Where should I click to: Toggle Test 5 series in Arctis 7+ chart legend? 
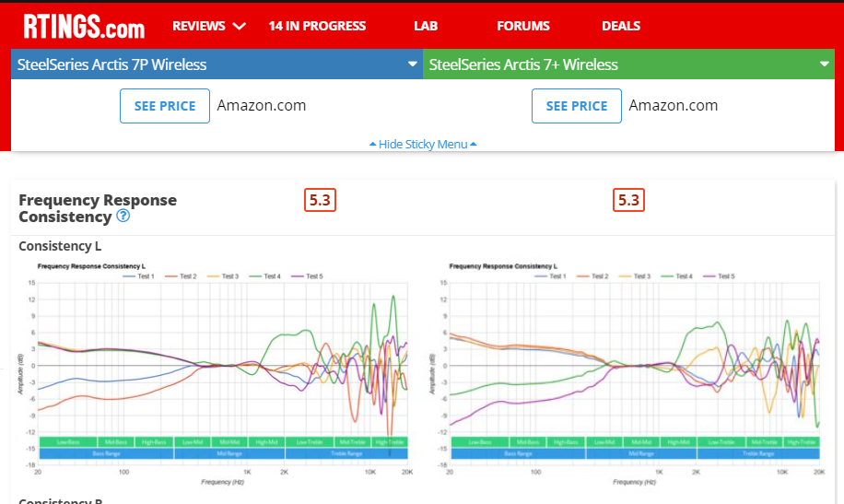pyautogui.click(x=719, y=276)
